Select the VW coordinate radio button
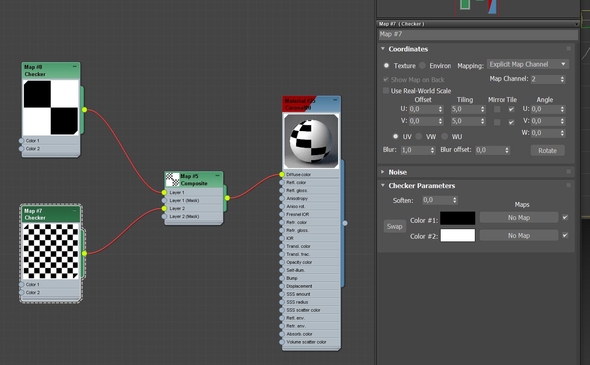 pyautogui.click(x=419, y=136)
